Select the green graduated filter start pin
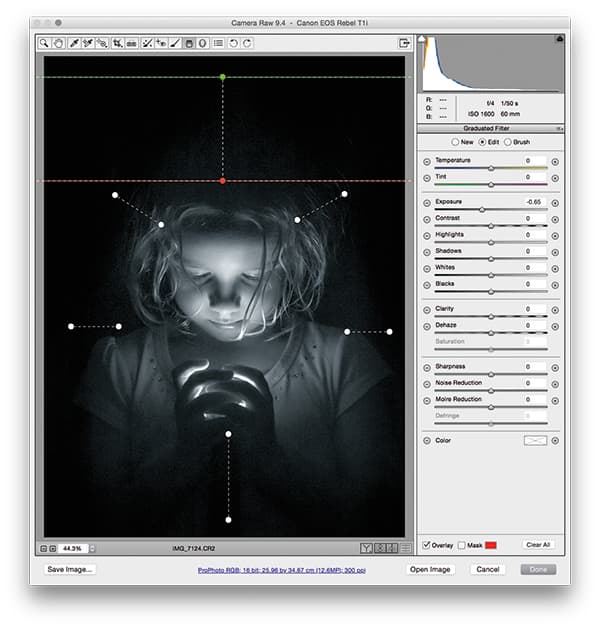 click(223, 77)
